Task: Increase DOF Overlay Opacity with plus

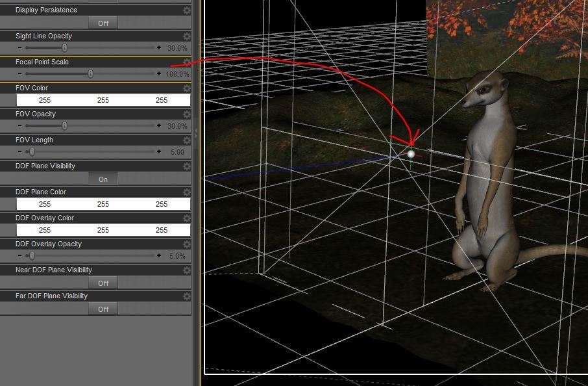Action: (159, 255)
